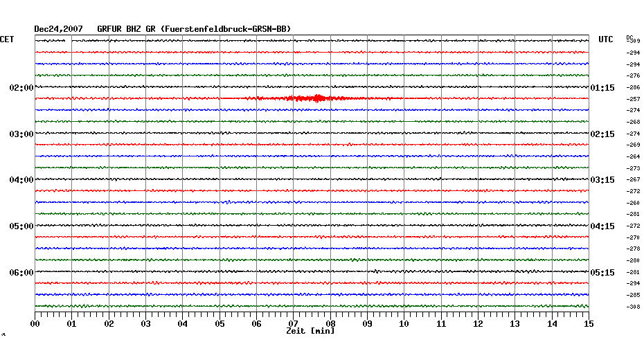Click the UTC time zone label

(x=606, y=39)
